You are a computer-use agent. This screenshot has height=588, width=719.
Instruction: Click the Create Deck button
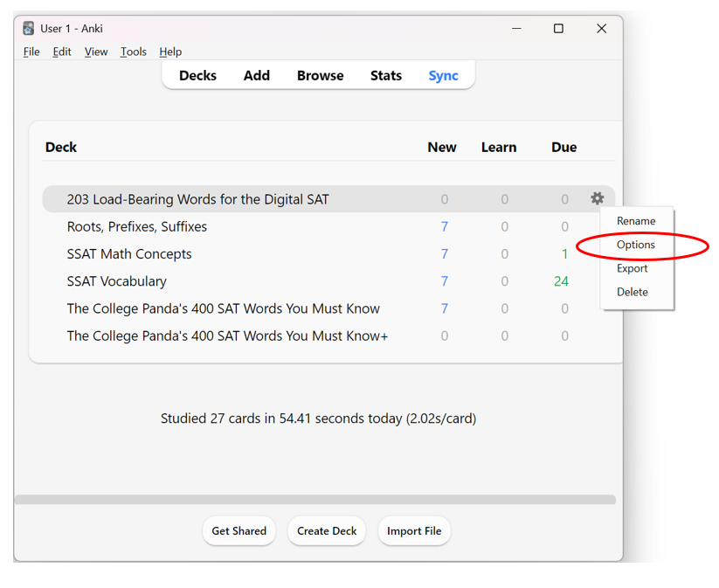[327, 531]
